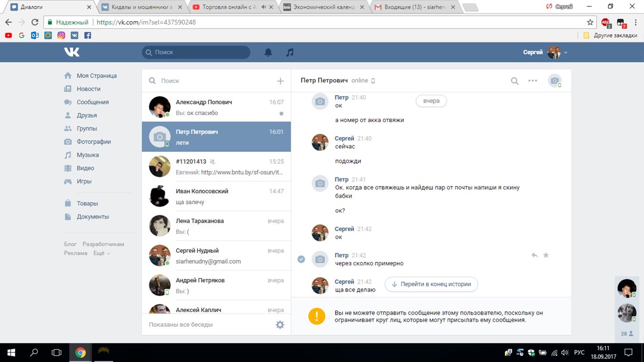Reply to message using arrow icon
The width and height of the screenshot is (644, 362).
point(534,255)
